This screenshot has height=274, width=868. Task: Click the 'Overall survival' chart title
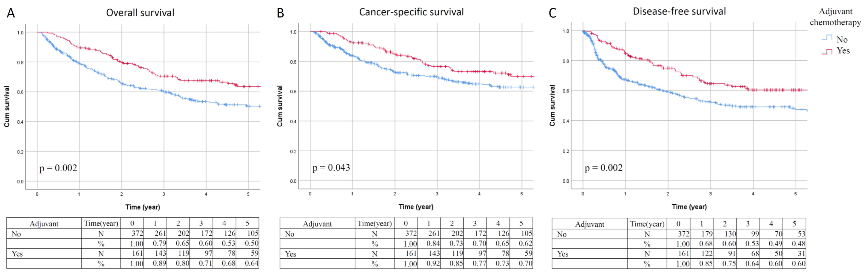(x=140, y=13)
